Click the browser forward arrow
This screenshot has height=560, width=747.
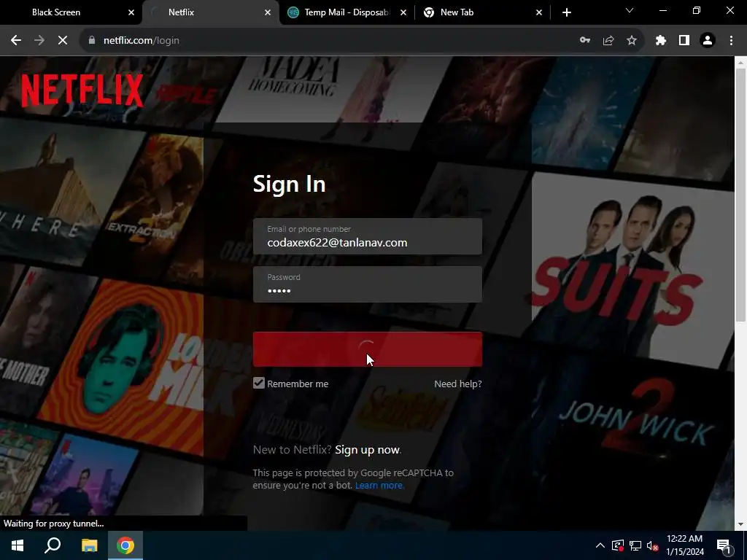pos(39,41)
